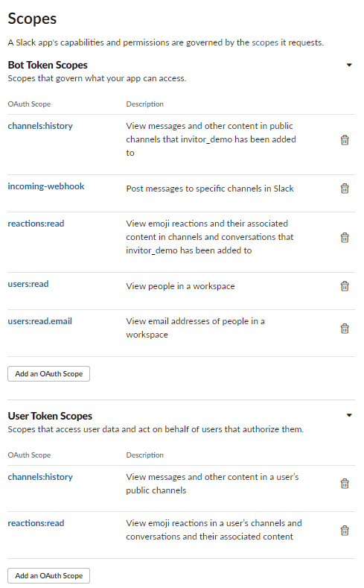
Task: Delete the bot channels:history scope
Action: click(x=345, y=140)
